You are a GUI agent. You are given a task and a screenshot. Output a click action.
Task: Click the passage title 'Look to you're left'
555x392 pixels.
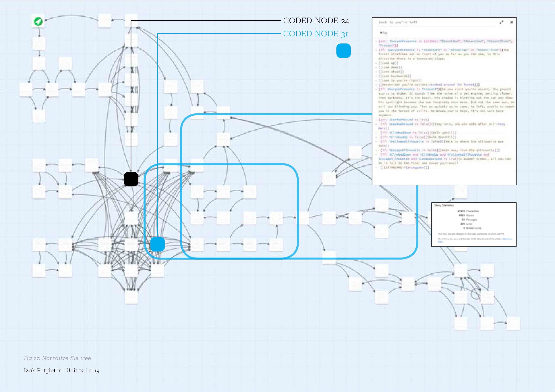(398, 22)
